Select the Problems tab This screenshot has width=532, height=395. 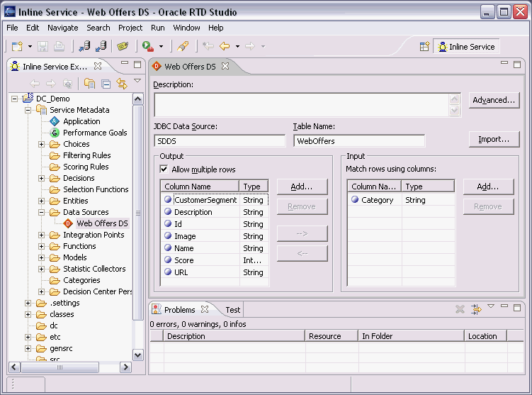pyautogui.click(x=179, y=310)
